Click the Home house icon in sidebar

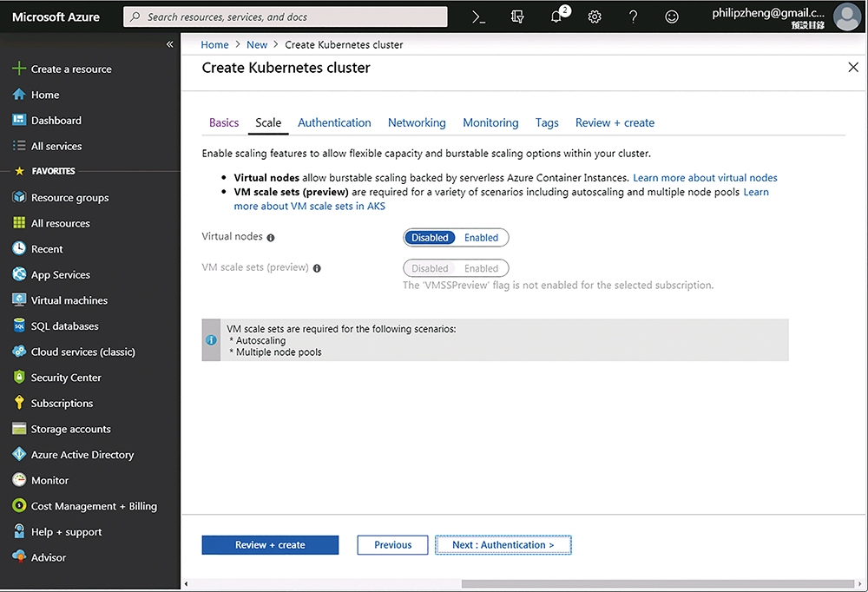pos(19,94)
